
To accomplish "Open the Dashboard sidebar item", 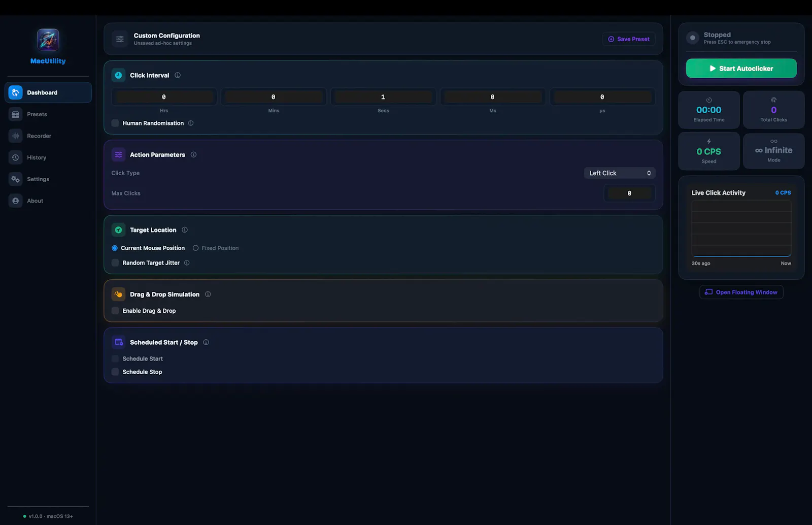I will [48, 92].
